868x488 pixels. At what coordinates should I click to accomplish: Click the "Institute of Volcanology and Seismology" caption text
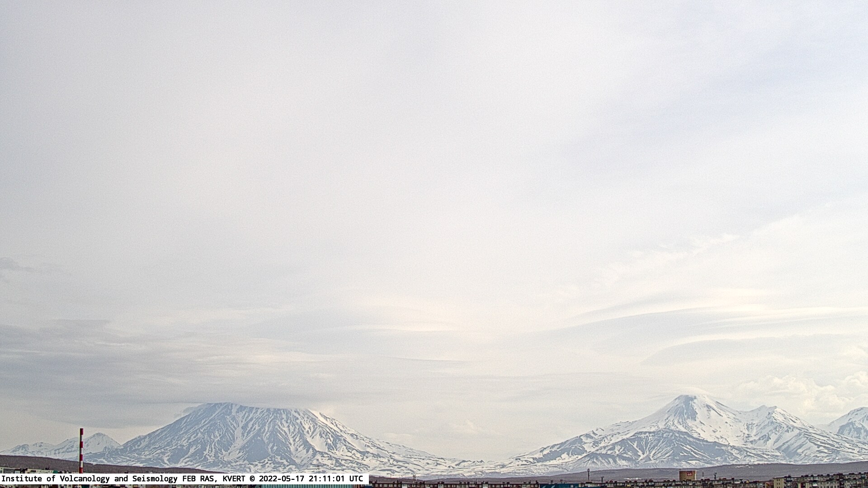pos(90,479)
